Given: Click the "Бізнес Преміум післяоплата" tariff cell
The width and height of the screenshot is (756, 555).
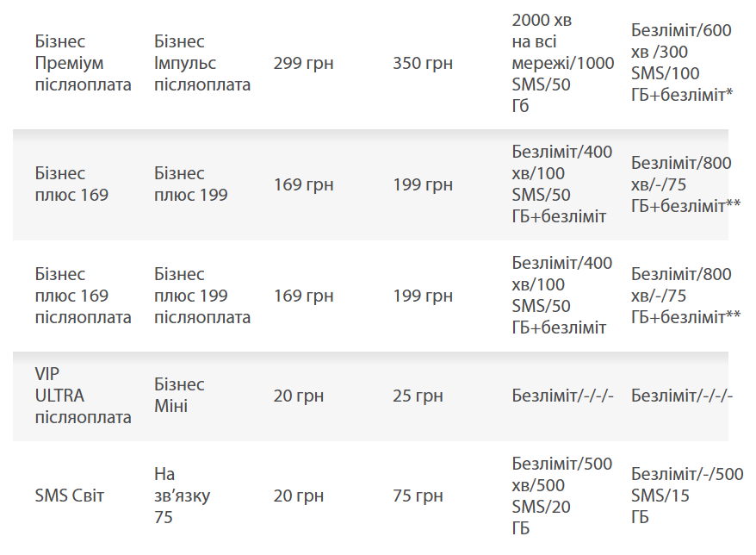Looking at the screenshot, I should pyautogui.click(x=83, y=63).
